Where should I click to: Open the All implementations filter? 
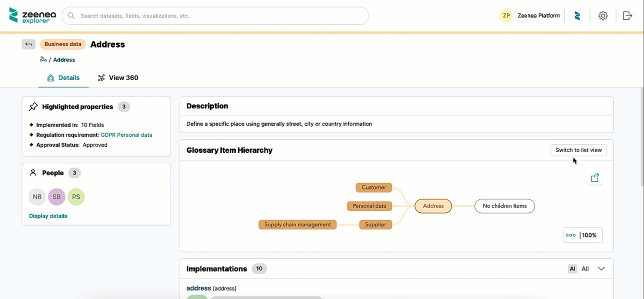(585, 269)
